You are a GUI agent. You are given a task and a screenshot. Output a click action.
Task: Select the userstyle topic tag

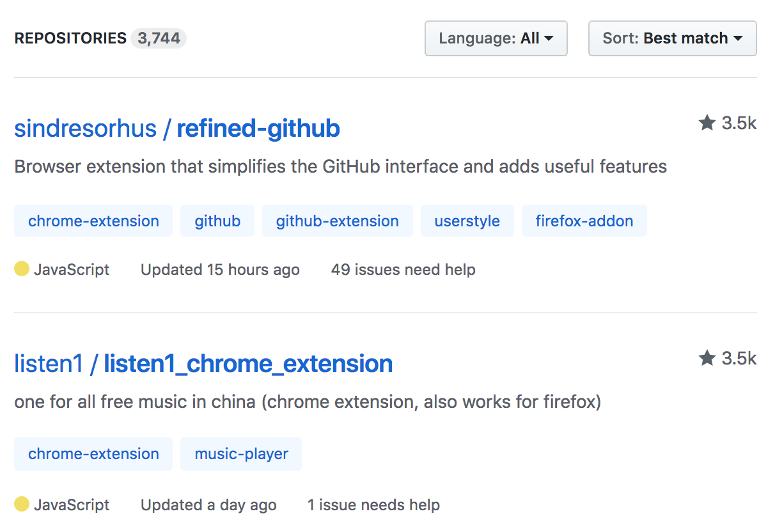(467, 221)
